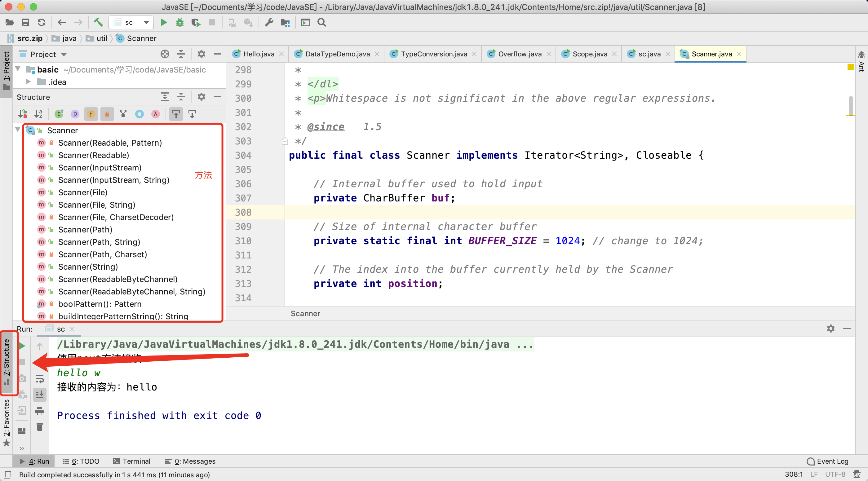Switch to the TypeConversion.java tab
Image resolution: width=868 pixels, height=481 pixels.
pyautogui.click(x=434, y=54)
